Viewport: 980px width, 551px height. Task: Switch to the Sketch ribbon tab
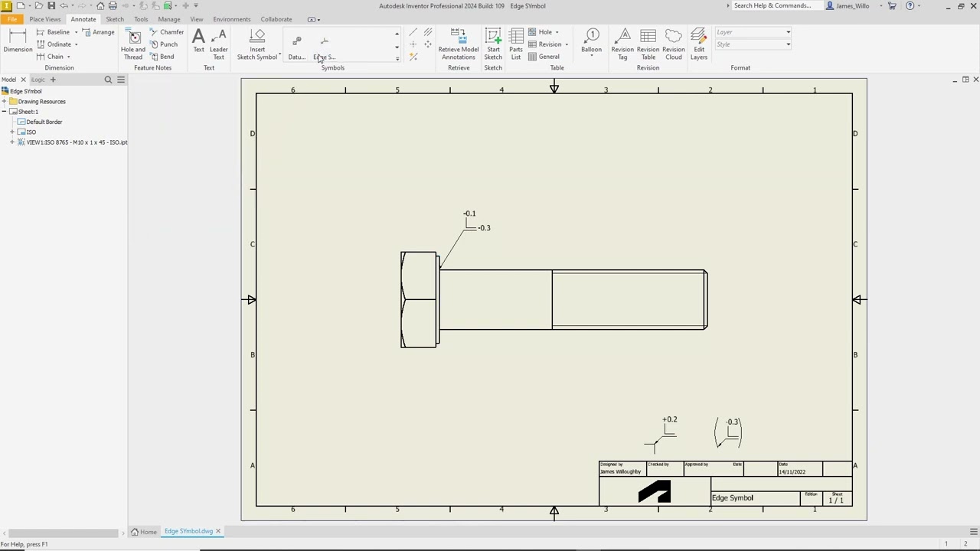pyautogui.click(x=115, y=19)
